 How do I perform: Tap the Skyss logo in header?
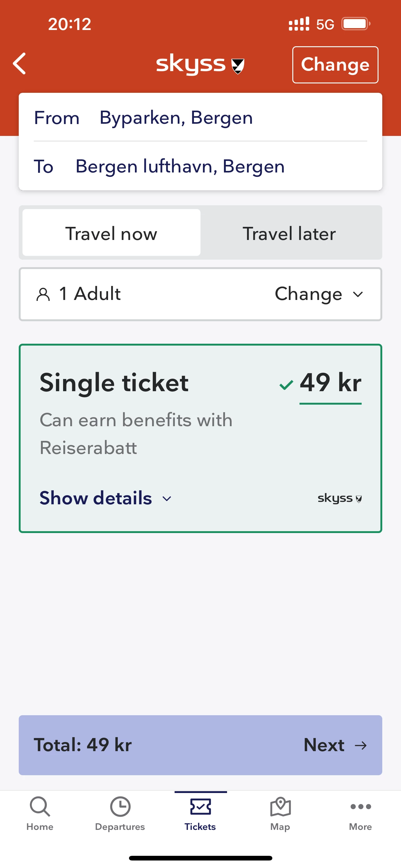click(200, 64)
